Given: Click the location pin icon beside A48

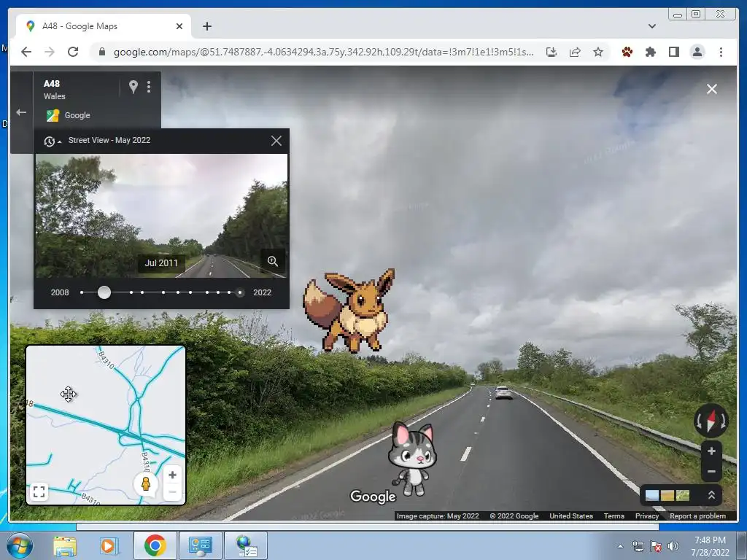Looking at the screenshot, I should pos(133,87).
